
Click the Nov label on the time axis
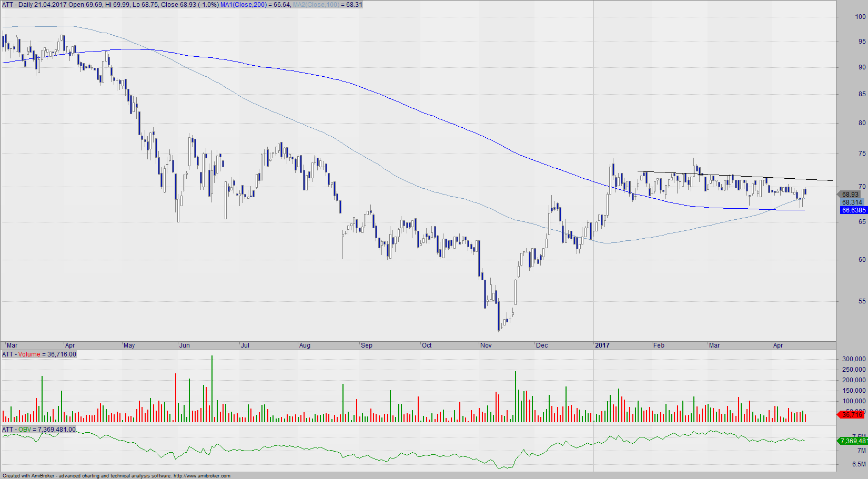(x=486, y=345)
